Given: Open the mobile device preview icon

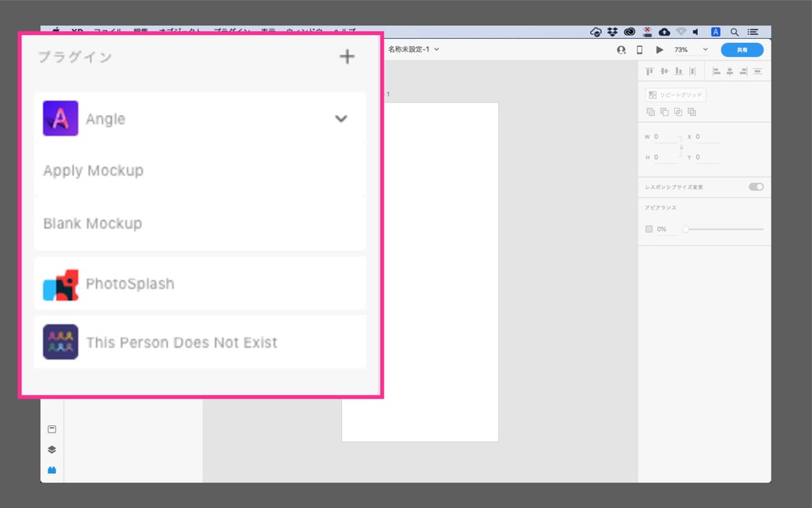Looking at the screenshot, I should coord(640,50).
